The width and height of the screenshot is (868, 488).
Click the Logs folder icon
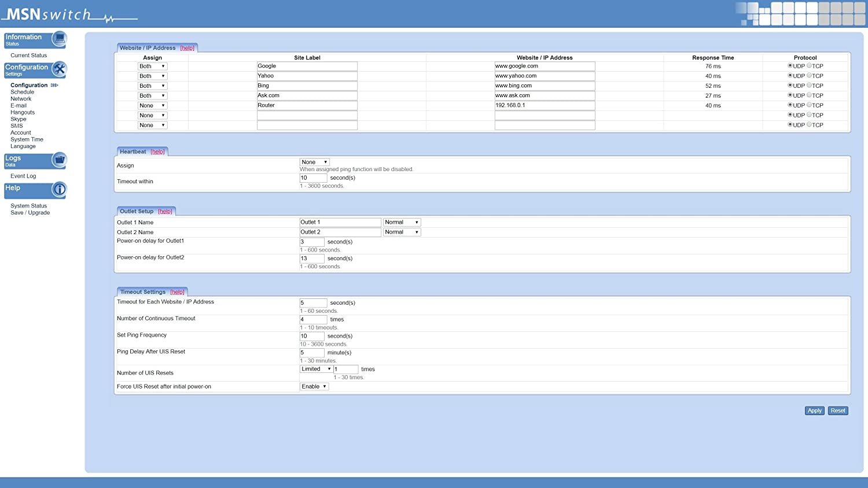click(59, 160)
